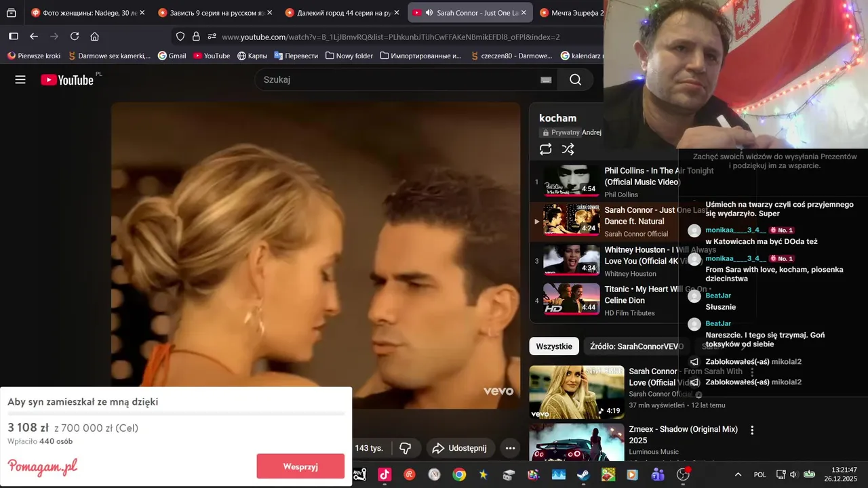Open options menu for Zmeex - Shadow video
Viewport: 868px width, 488px height.
click(752, 430)
